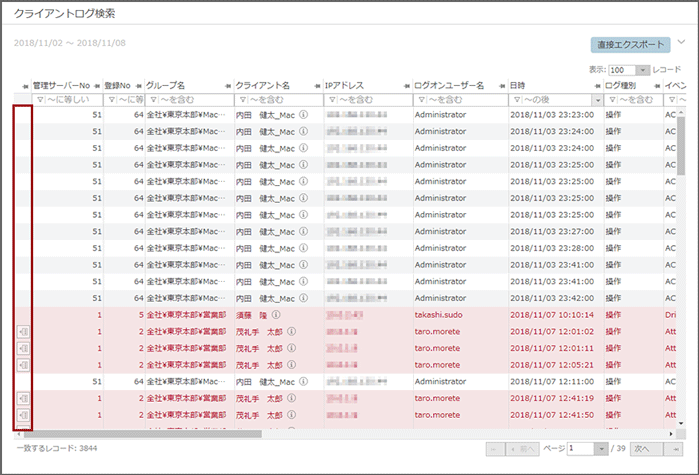Open filter operator icon for グループ名
The image size is (699, 475).
tap(154, 100)
